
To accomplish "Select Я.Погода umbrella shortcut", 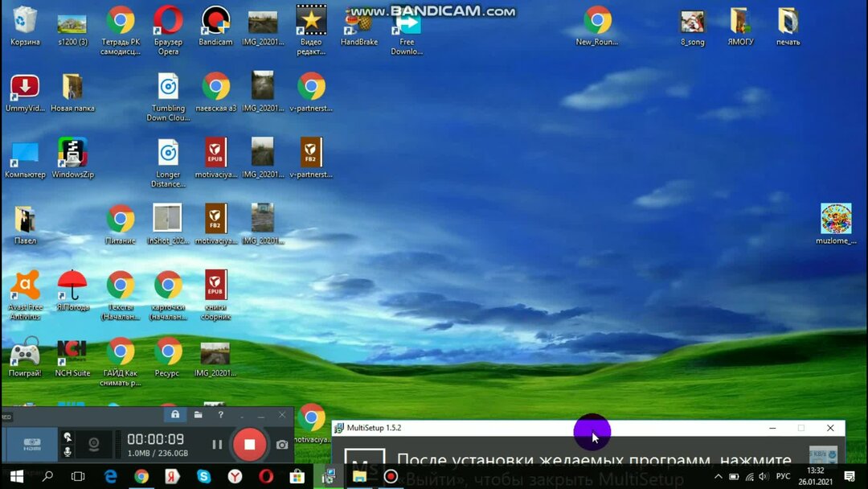I will tap(72, 290).
